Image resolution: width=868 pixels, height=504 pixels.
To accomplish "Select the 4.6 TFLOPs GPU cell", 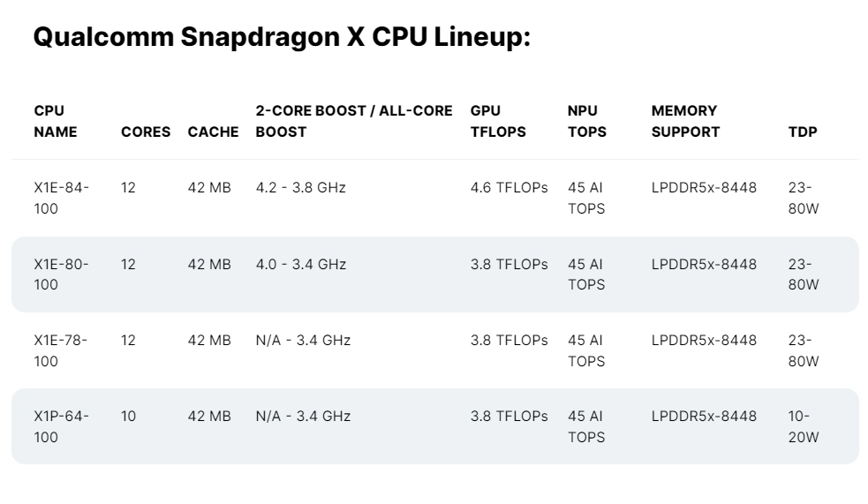I will [509, 188].
